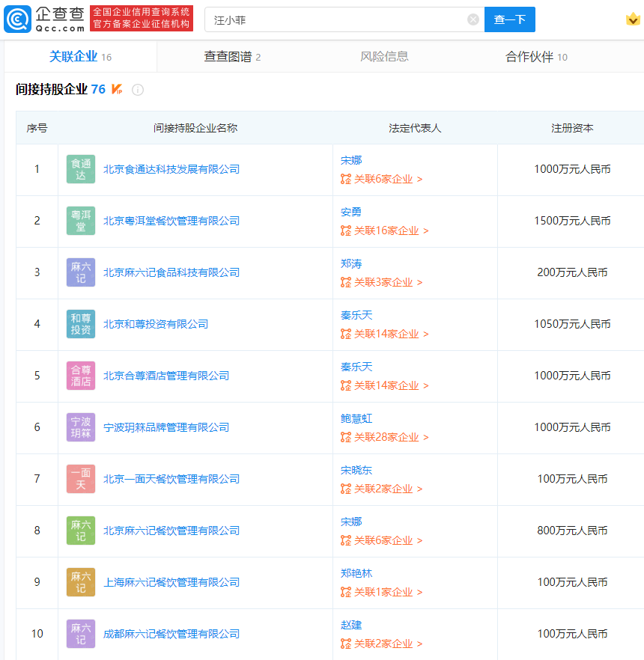Click the Qcc.com logo icon

pyautogui.click(x=17, y=19)
